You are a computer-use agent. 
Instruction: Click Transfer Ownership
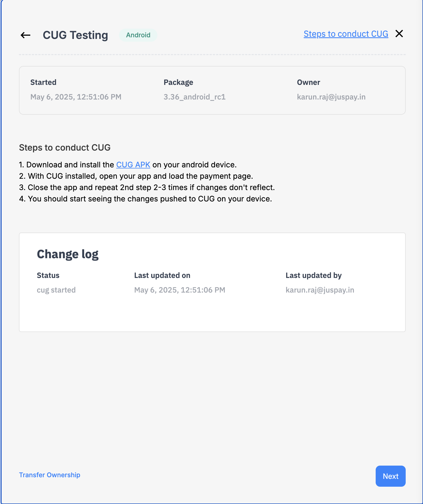click(x=49, y=475)
